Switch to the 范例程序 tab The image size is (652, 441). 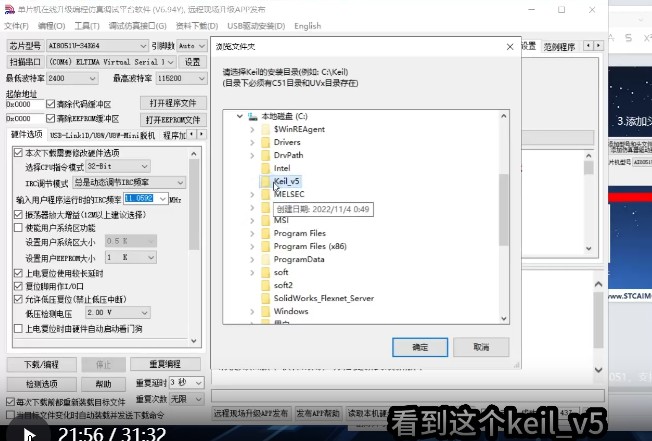(x=559, y=47)
